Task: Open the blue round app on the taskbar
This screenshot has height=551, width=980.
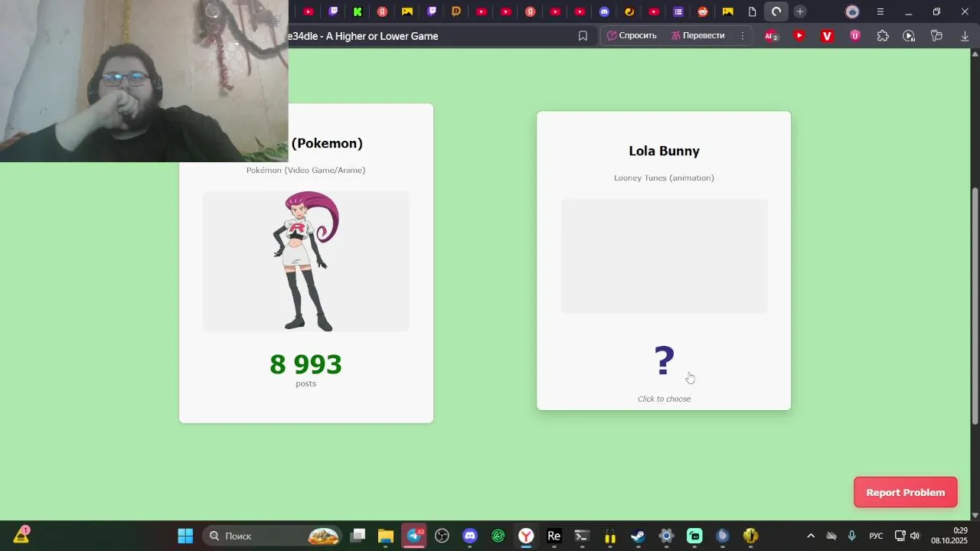Action: point(722,536)
